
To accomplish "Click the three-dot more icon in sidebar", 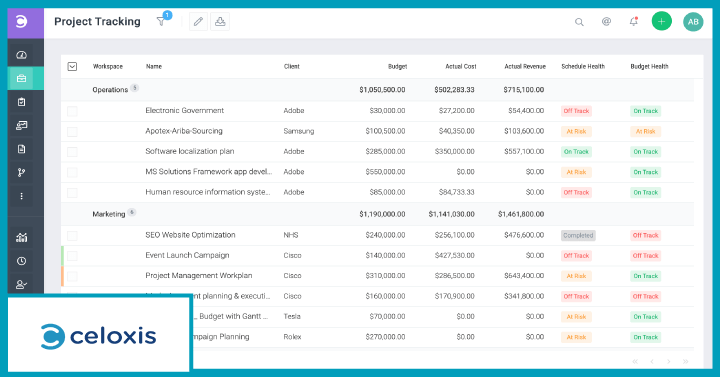I will [22, 196].
